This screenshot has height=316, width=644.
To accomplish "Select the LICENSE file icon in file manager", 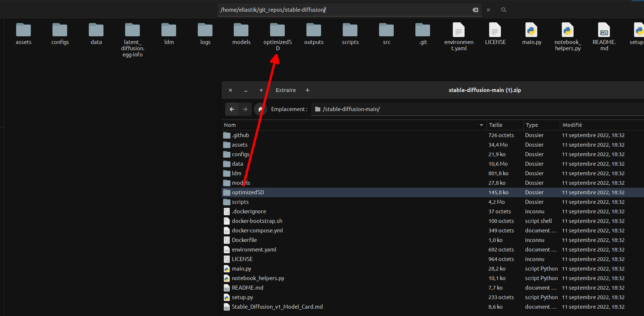I will click(x=495, y=30).
